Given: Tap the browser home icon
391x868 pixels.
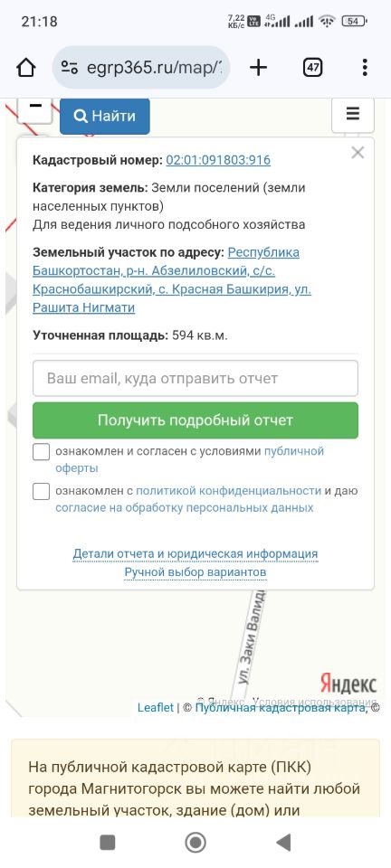Looking at the screenshot, I should (x=26, y=68).
